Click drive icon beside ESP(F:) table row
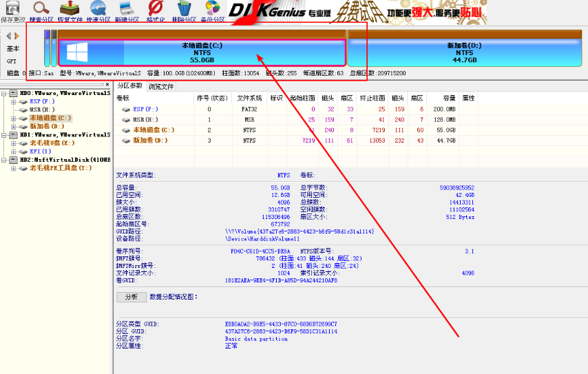Viewport: 588px width, 374px height. [126, 110]
